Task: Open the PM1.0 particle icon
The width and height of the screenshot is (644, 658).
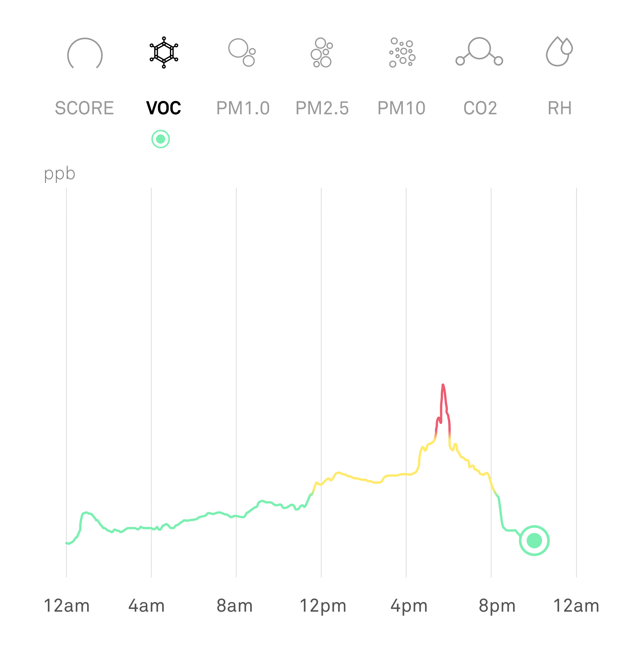Action: pyautogui.click(x=242, y=53)
